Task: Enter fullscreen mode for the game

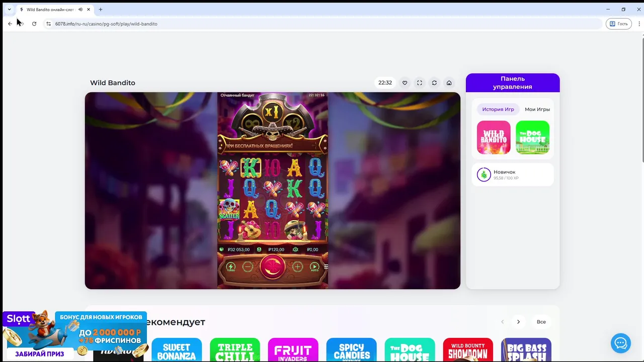Action: (x=420, y=83)
